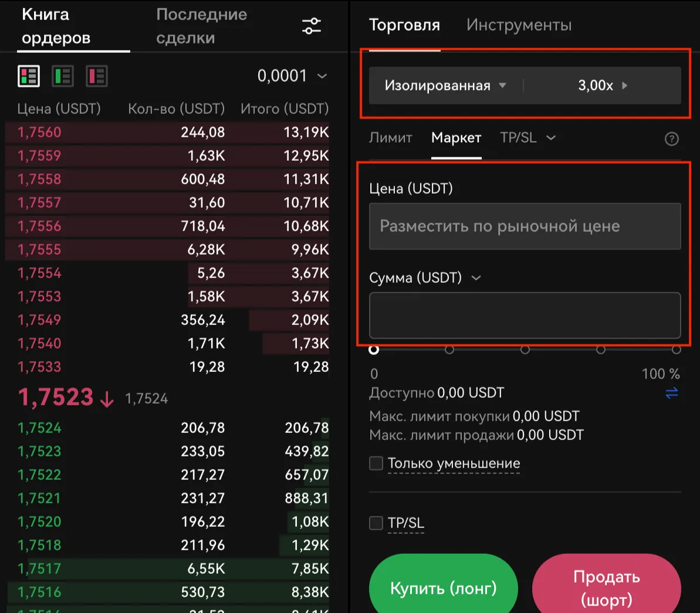Click the Разместить по рыночной цене price field
The image size is (700, 613).
click(525, 226)
